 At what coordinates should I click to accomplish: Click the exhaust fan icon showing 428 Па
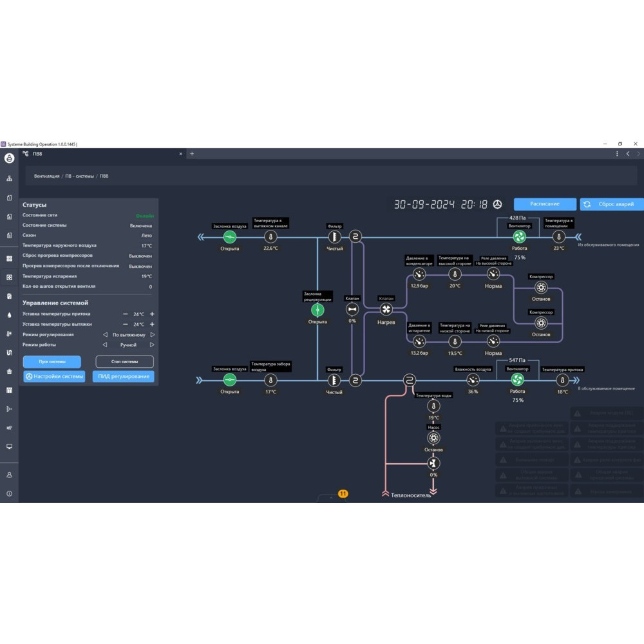pyautogui.click(x=519, y=237)
